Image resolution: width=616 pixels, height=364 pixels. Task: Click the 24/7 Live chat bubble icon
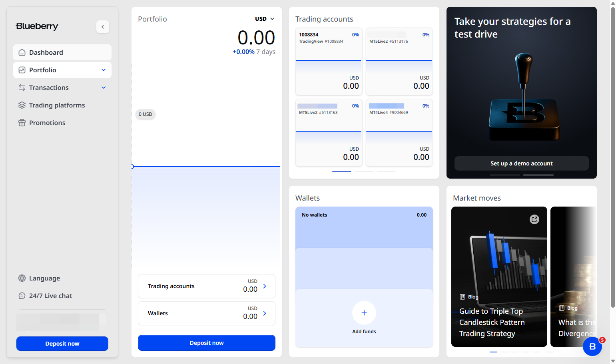click(22, 296)
